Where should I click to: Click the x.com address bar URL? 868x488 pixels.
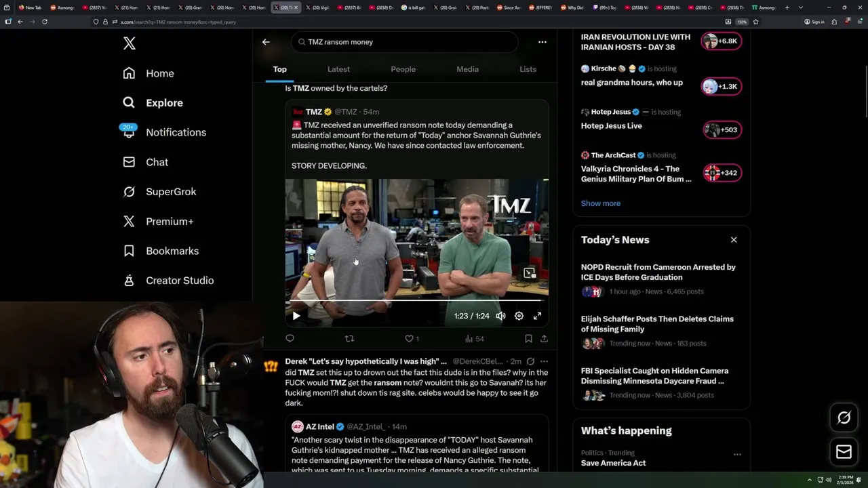coord(178,22)
